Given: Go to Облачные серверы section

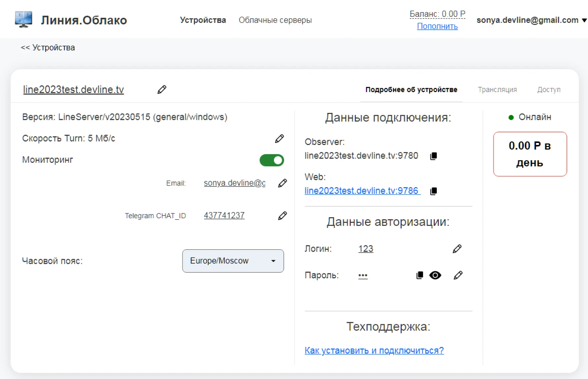Looking at the screenshot, I should click(275, 20).
